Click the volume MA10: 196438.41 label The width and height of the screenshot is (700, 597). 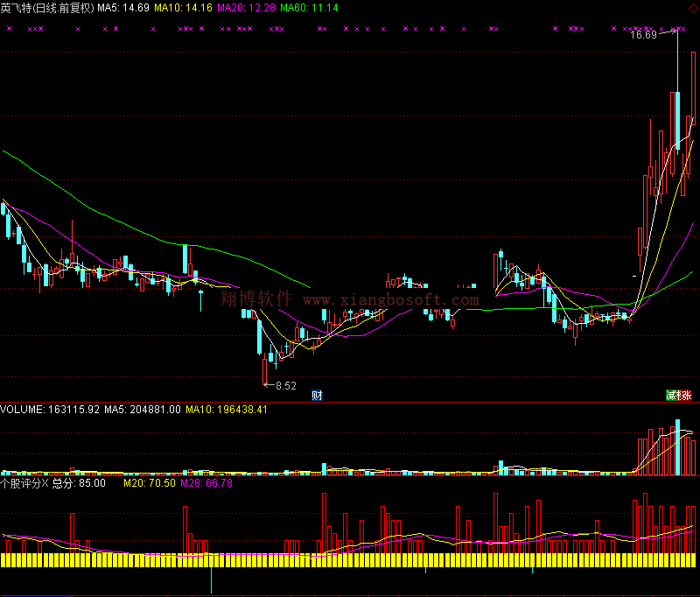click(x=226, y=409)
